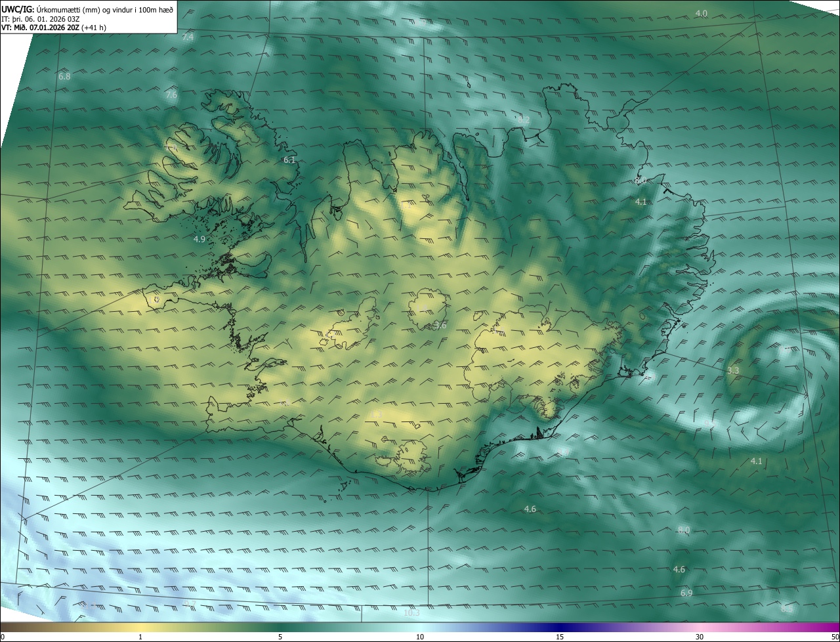
Task: Click the colour scale tick label '15'
Action: 560,637
